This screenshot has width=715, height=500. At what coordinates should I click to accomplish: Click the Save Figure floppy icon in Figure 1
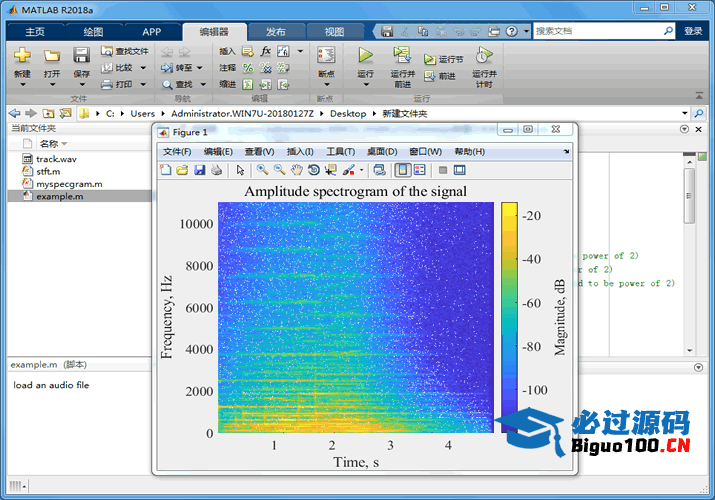(199, 170)
